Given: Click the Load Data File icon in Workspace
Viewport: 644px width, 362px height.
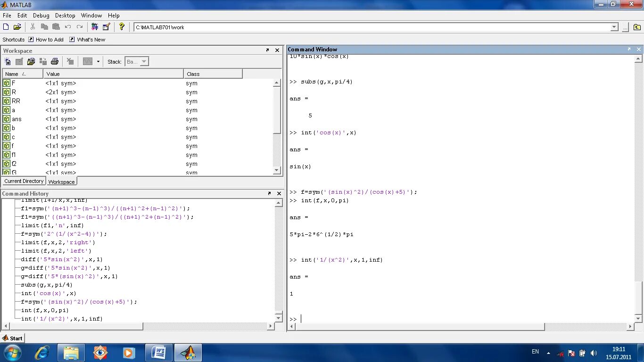Looking at the screenshot, I should coord(31,61).
